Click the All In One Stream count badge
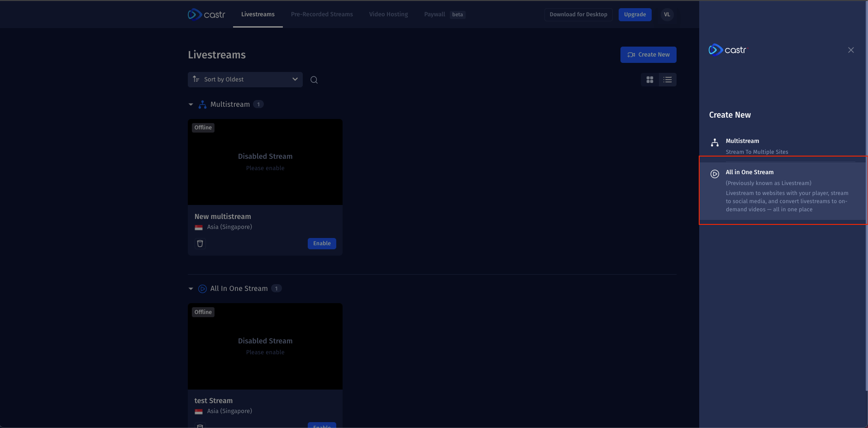Viewport: 868px width, 428px height. click(277, 289)
